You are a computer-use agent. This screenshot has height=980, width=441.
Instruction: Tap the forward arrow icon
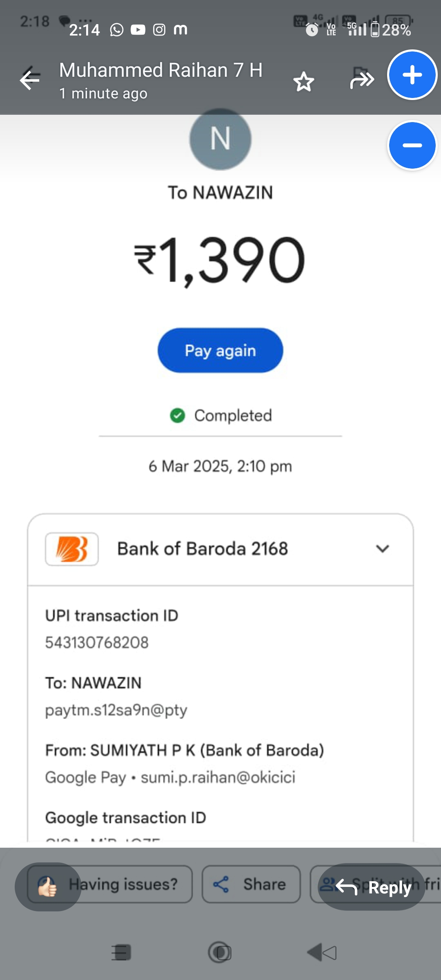[x=362, y=80]
